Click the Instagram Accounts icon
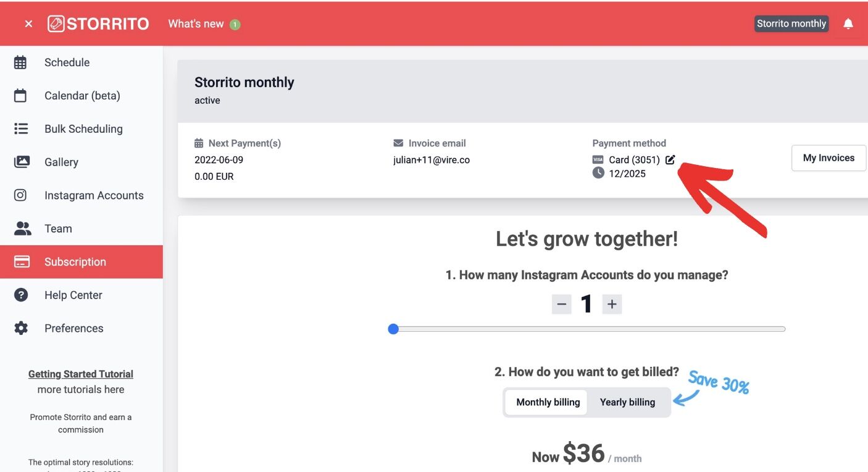 click(20, 195)
